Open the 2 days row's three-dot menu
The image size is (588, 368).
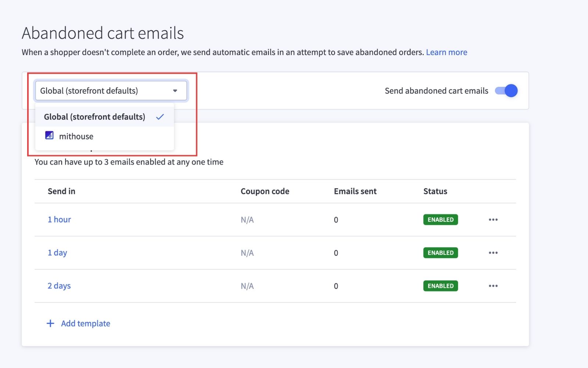coord(493,286)
